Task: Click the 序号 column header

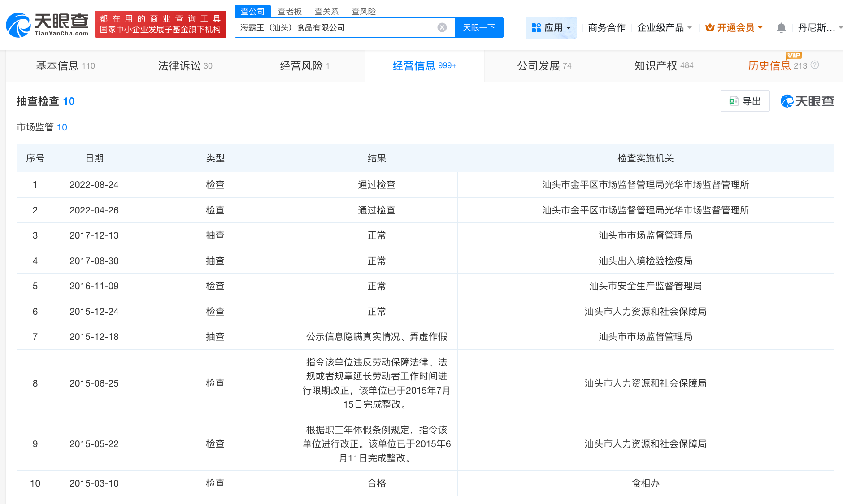Action: tap(35, 158)
